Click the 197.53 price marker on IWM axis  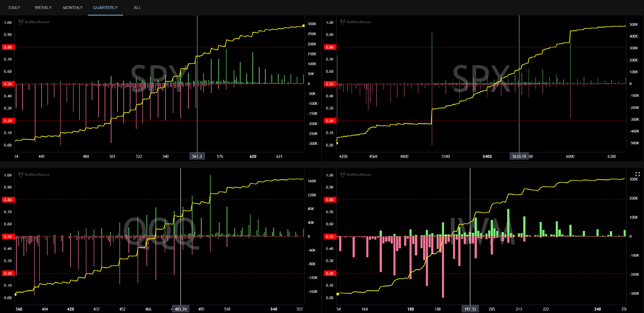470,309
